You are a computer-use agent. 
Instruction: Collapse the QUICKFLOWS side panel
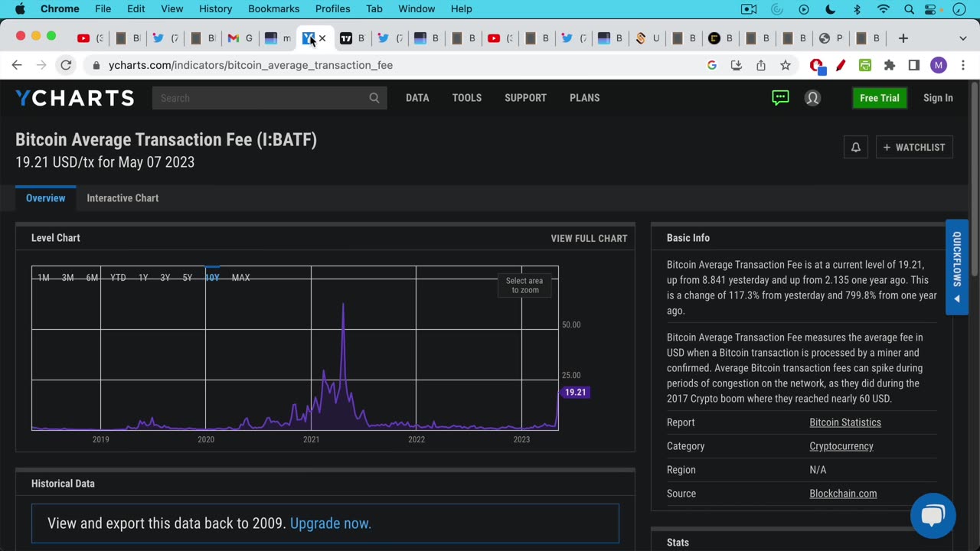pos(957,266)
